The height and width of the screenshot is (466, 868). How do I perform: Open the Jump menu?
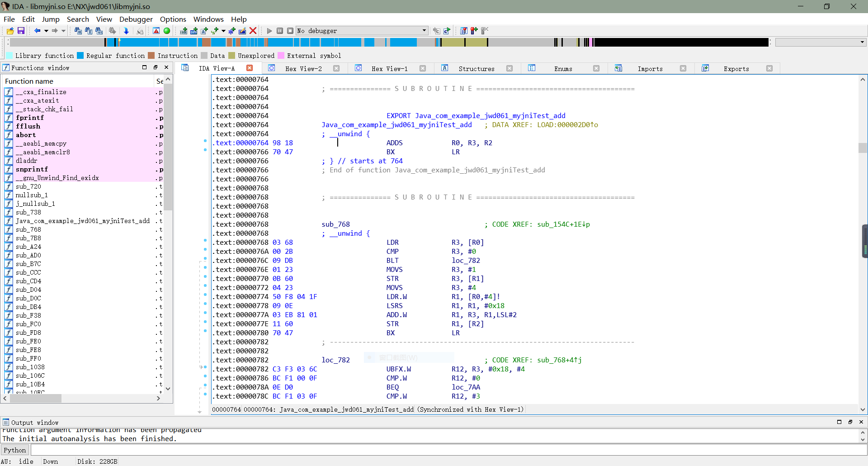51,19
